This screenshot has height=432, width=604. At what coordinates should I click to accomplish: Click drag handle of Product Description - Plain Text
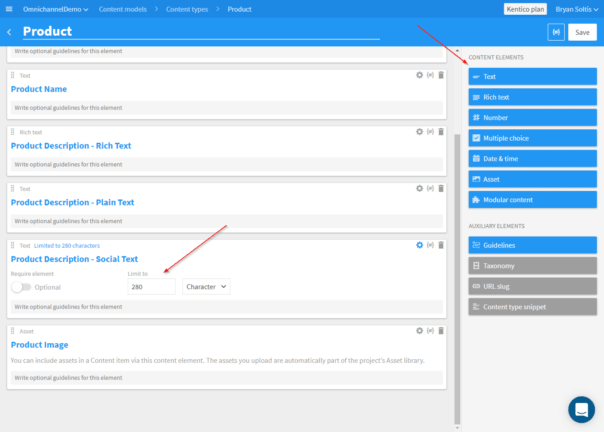click(12, 188)
